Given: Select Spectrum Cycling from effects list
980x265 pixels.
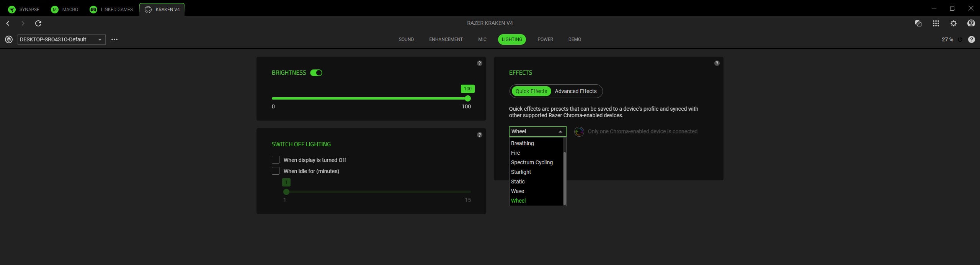Looking at the screenshot, I should click(532, 162).
